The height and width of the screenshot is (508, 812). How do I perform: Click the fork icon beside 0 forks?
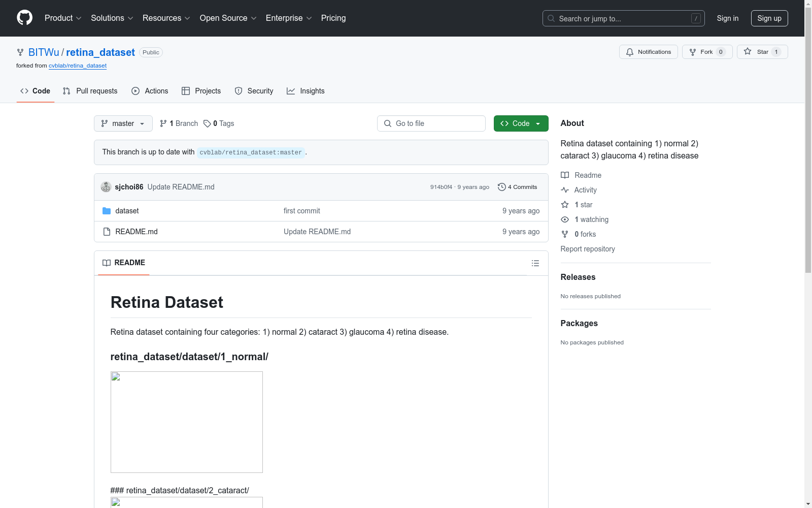[x=565, y=234]
